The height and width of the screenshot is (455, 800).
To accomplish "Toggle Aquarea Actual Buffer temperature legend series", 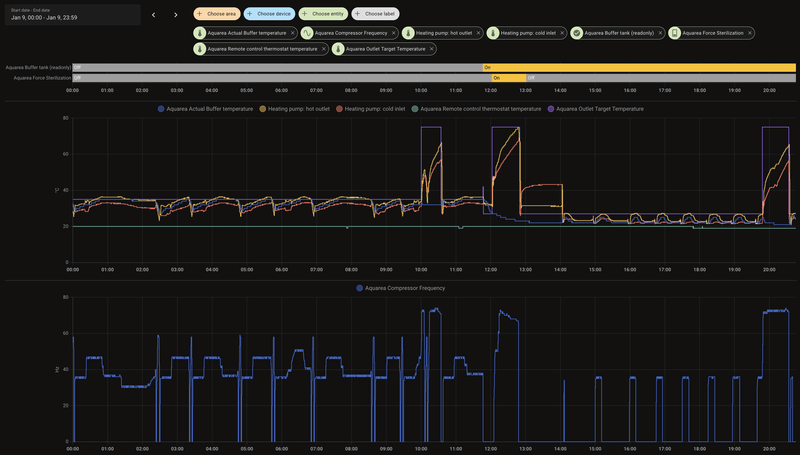I will [x=205, y=109].
